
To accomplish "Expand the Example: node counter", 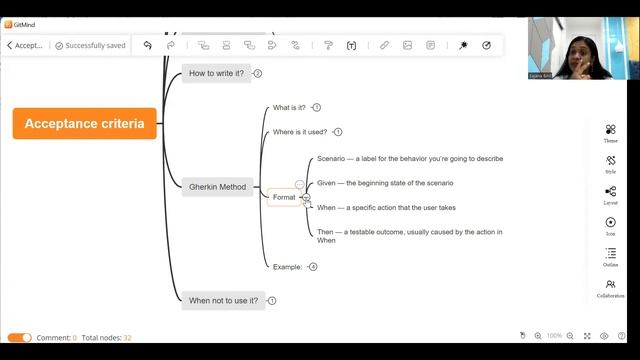I will click(313, 267).
